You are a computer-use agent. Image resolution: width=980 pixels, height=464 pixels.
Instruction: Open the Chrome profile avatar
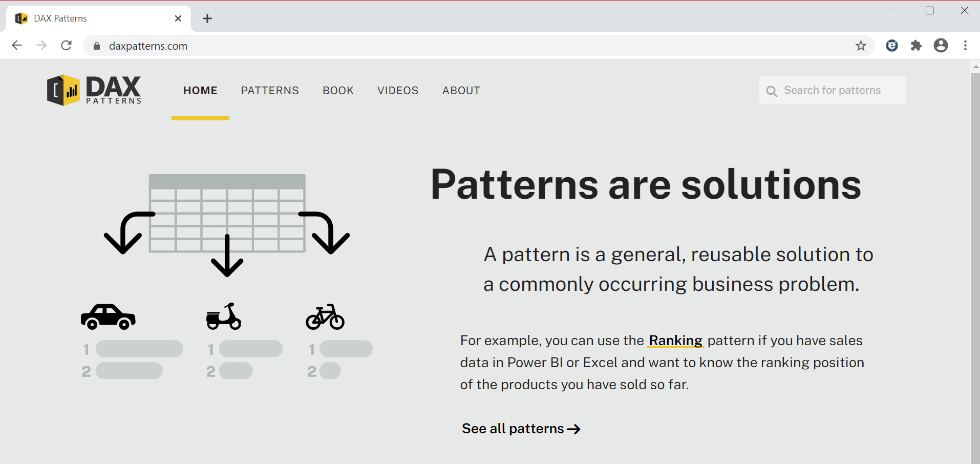941,46
